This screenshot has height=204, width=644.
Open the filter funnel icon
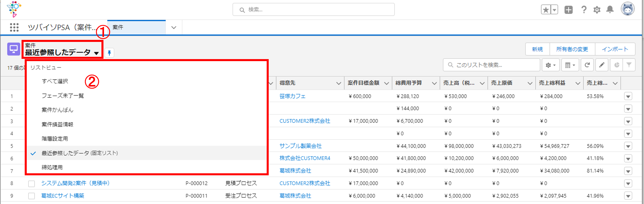[629, 65]
